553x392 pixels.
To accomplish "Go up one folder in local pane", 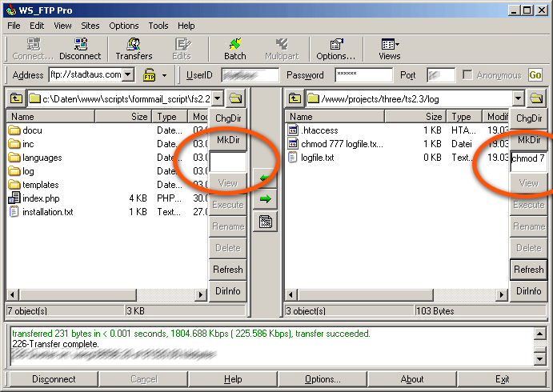I will click(16, 98).
